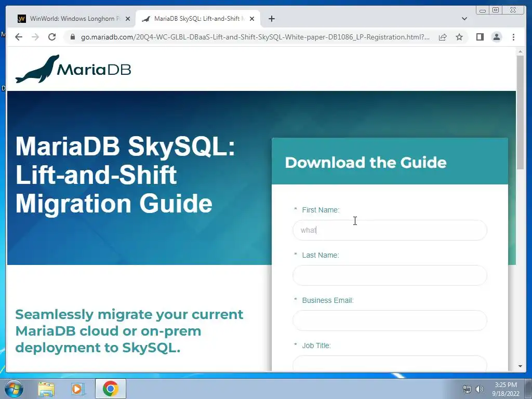Screen dimensions: 532x399
Task: Open the network tray icon
Action: pos(467,389)
